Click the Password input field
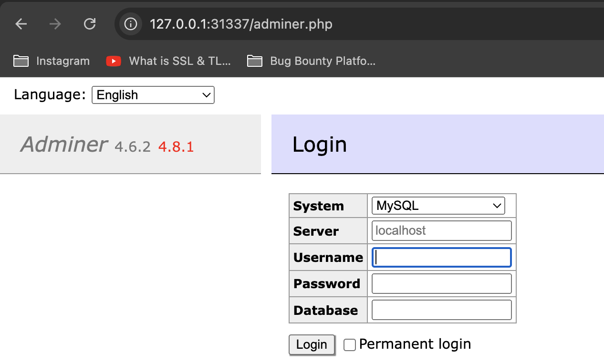Viewport: 604px width, 364px height. pyautogui.click(x=442, y=284)
